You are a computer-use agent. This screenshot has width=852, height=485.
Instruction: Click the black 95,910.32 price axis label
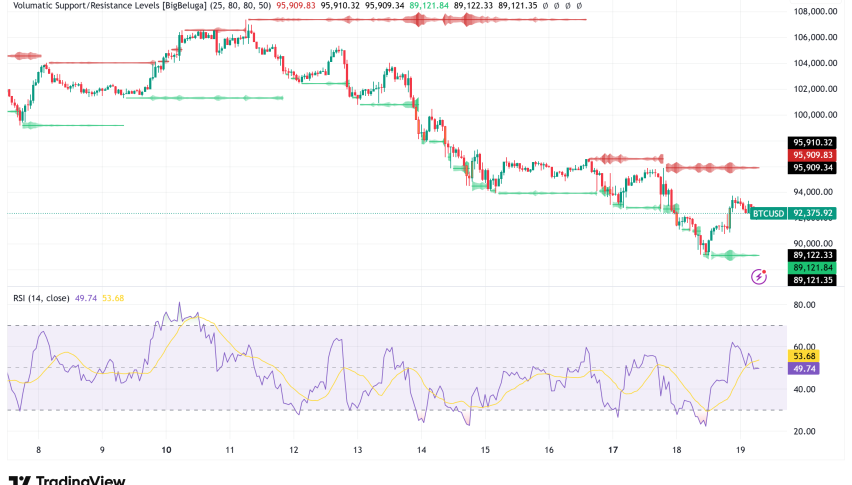[x=812, y=142]
